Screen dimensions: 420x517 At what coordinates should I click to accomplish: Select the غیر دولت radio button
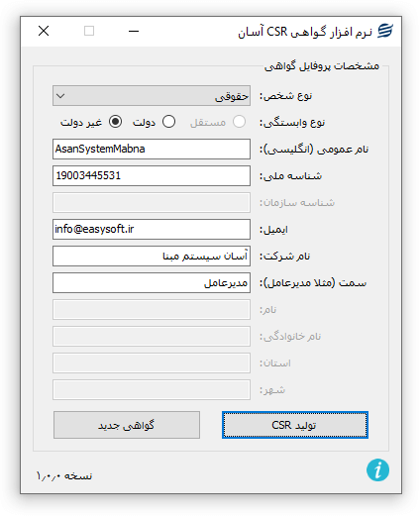click(x=116, y=122)
